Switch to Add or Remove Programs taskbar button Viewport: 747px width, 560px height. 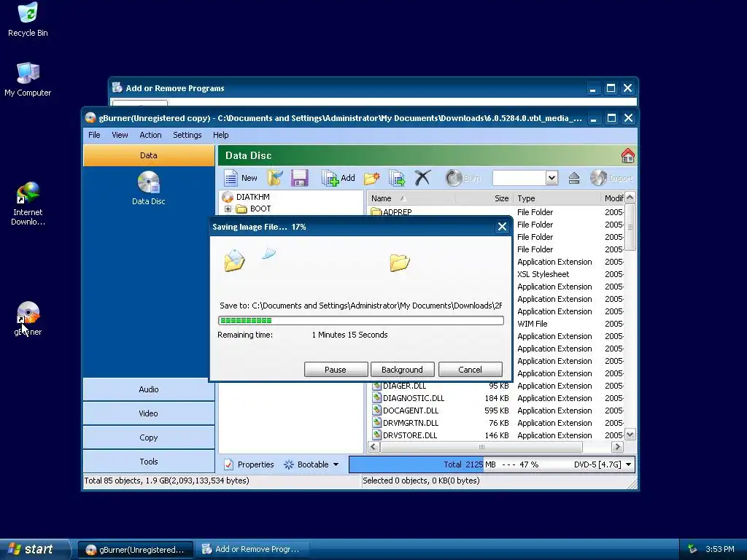tap(254, 549)
